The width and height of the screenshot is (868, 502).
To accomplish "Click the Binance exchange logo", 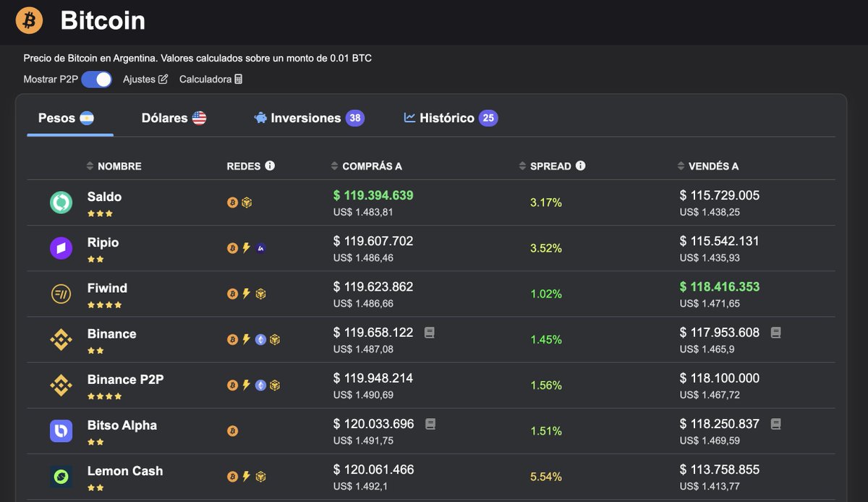I will tap(61, 339).
